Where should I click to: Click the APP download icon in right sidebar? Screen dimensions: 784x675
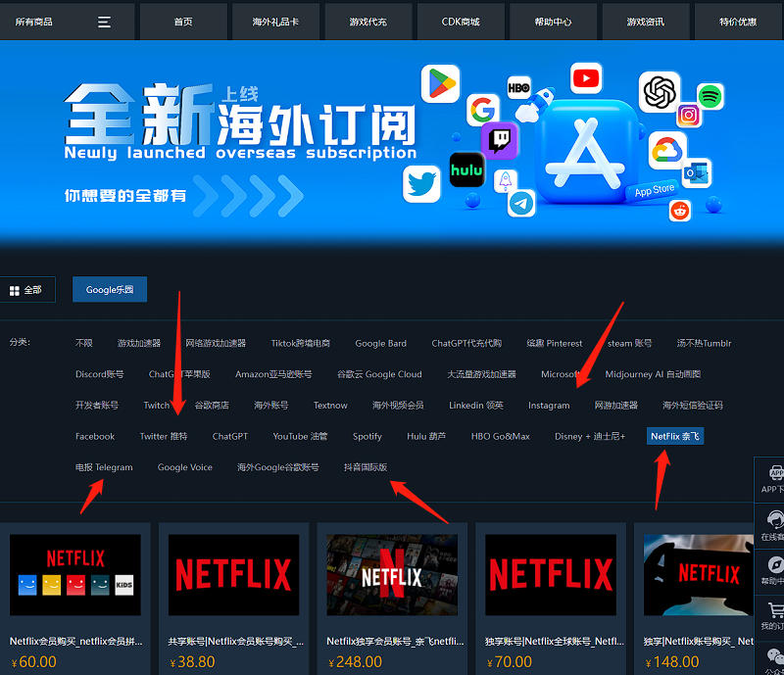coord(775,472)
